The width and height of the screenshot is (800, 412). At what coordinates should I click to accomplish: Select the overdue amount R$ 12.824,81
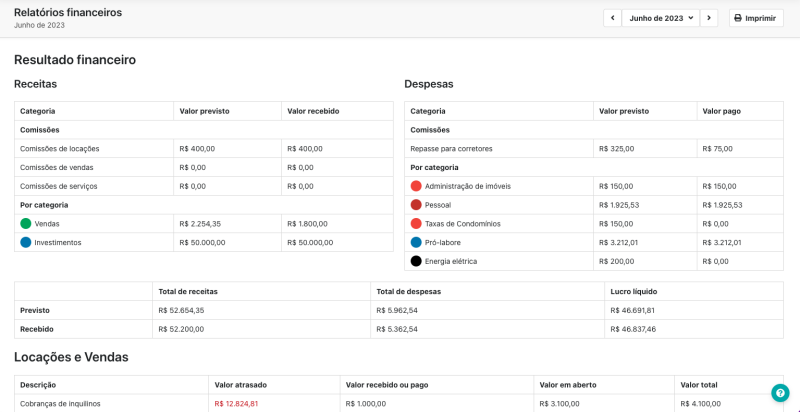point(236,404)
